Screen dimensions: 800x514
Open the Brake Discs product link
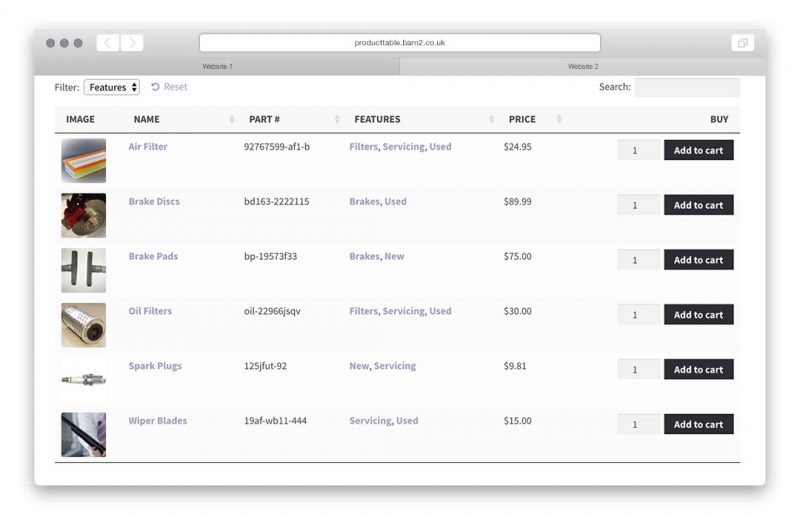[x=154, y=202]
